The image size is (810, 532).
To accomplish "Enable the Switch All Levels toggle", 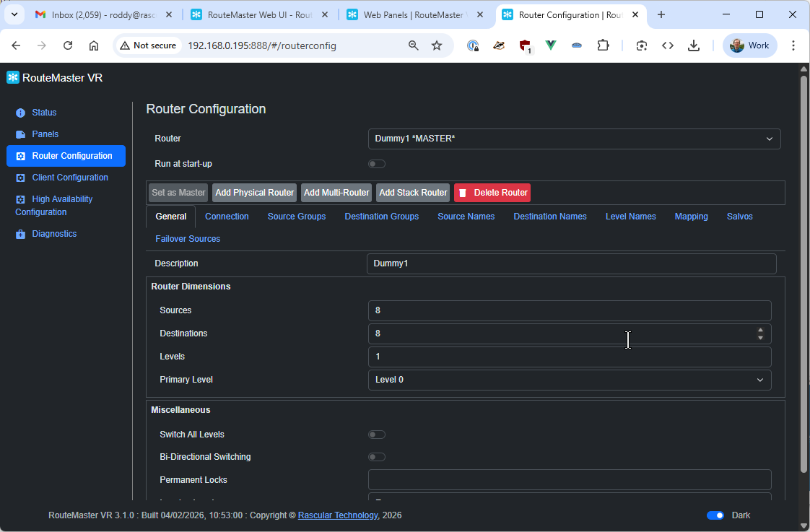I will click(377, 435).
